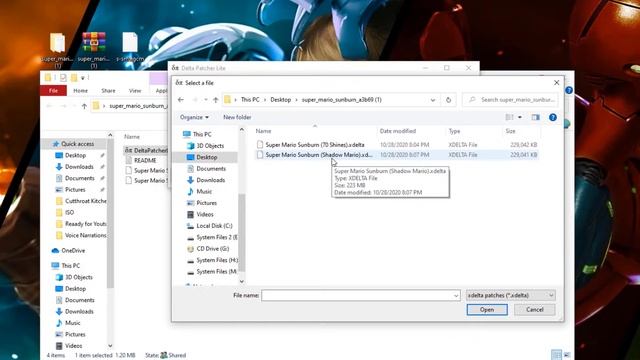The height and width of the screenshot is (360, 640).
Task: Click the File name input field
Action: coord(361,295)
